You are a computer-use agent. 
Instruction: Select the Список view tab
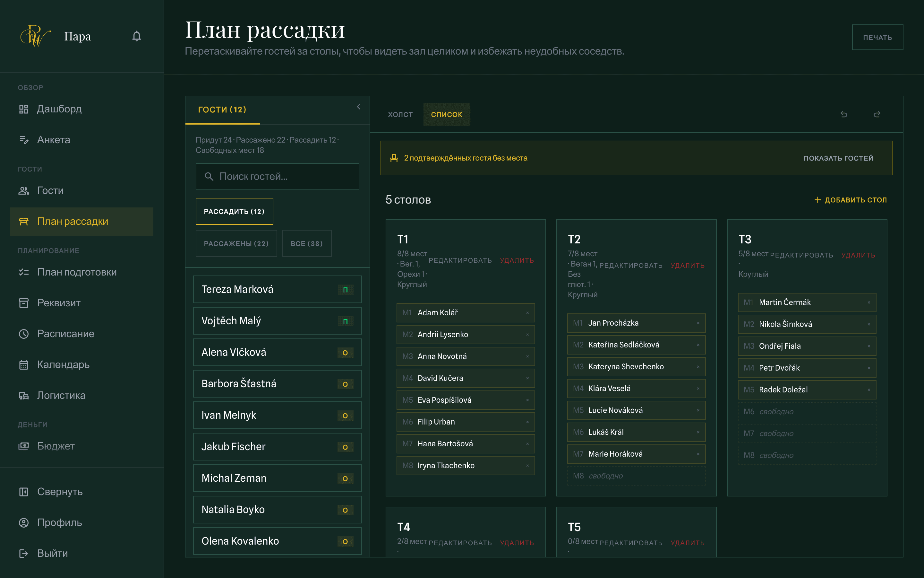click(x=447, y=114)
